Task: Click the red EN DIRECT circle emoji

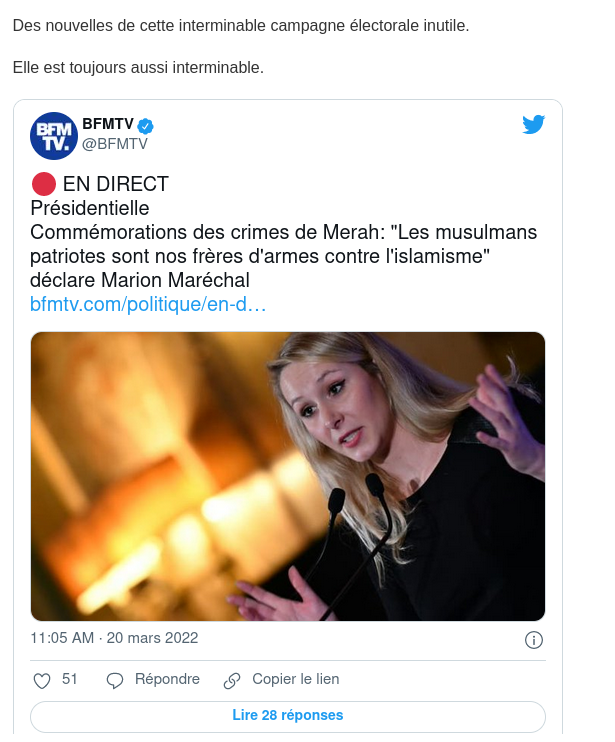Action: 44,184
